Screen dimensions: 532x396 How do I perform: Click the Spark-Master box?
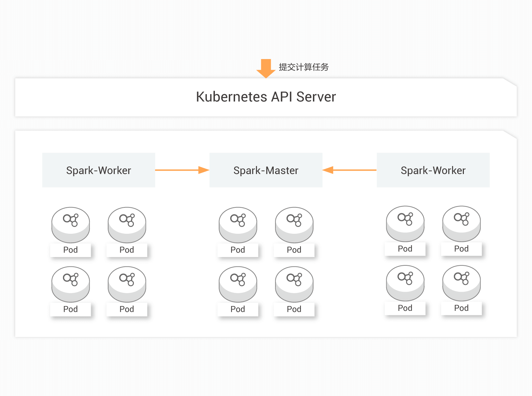(266, 170)
